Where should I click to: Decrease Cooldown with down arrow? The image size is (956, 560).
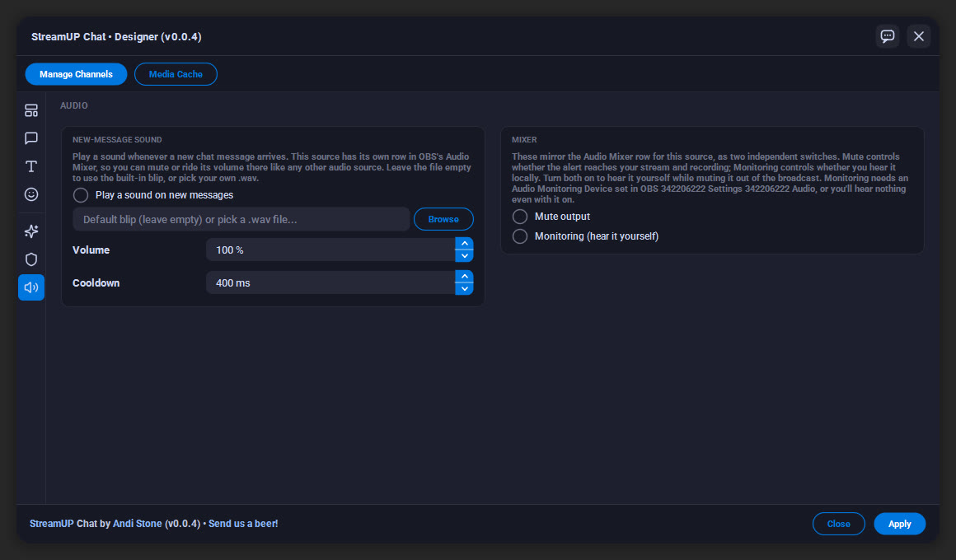(465, 289)
